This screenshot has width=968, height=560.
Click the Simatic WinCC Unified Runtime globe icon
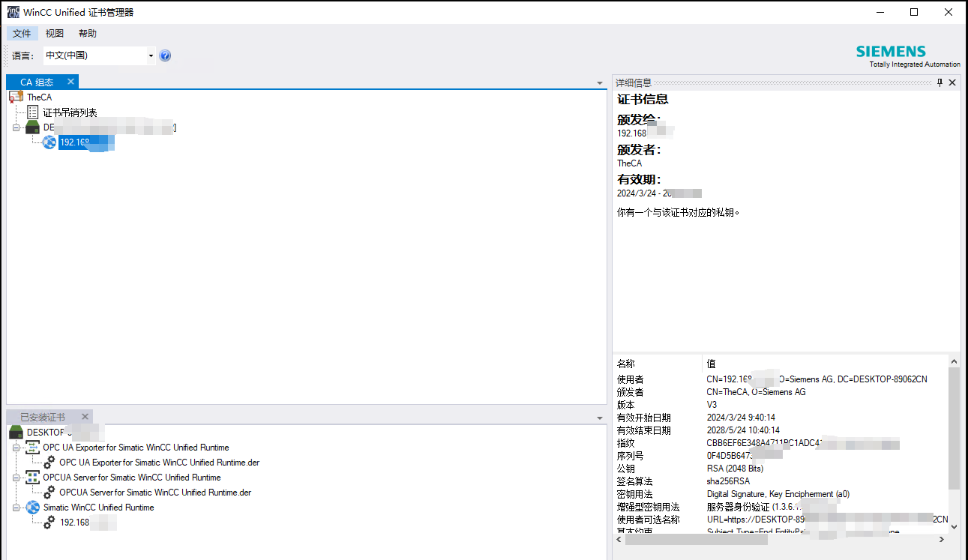click(32, 508)
